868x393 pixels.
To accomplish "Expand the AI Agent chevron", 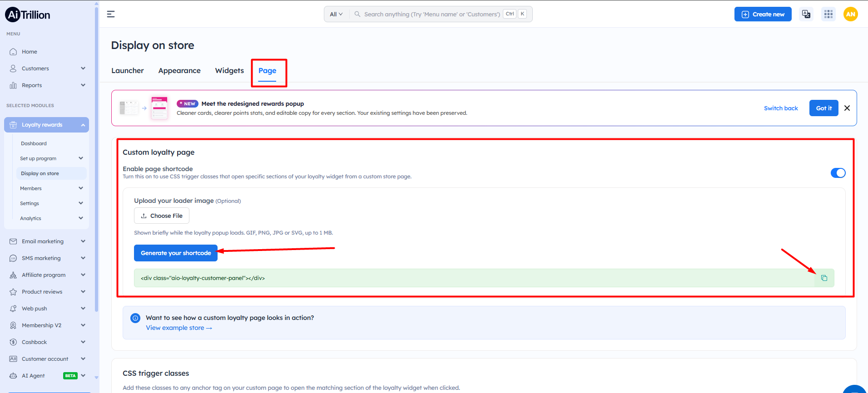I will click(x=83, y=376).
